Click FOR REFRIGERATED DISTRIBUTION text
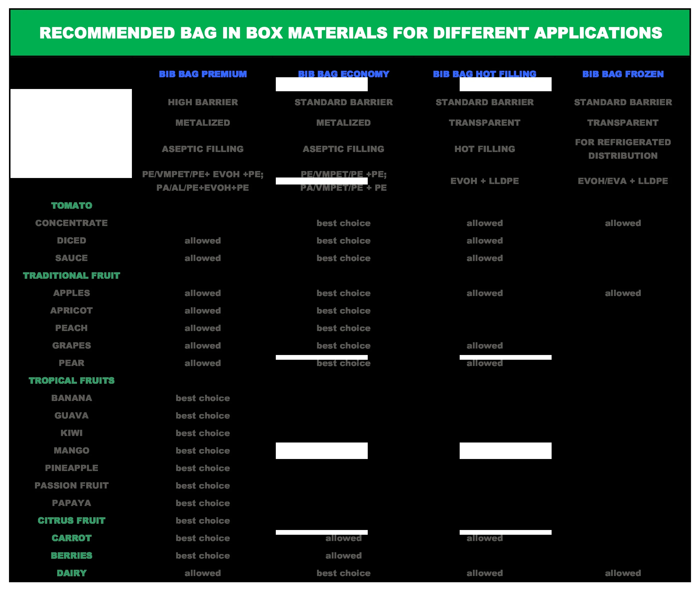Viewport: 700px width, 592px height. point(623,149)
